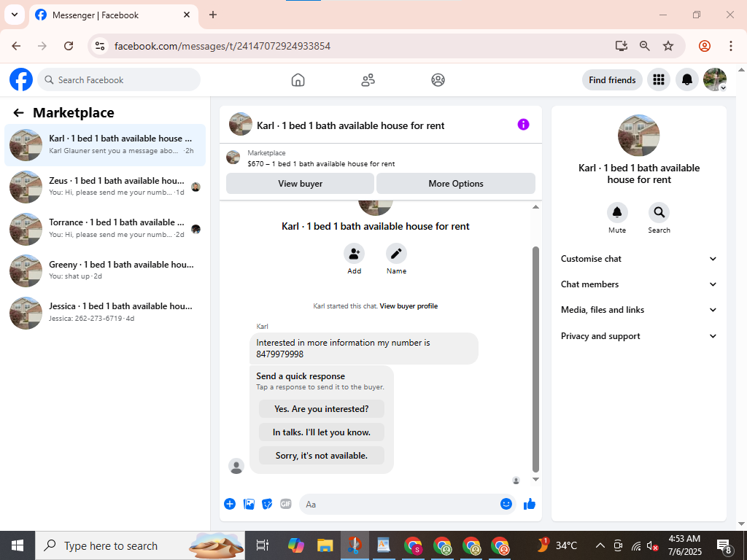747x560 pixels.
Task: Add people to the chat
Action: 354,253
